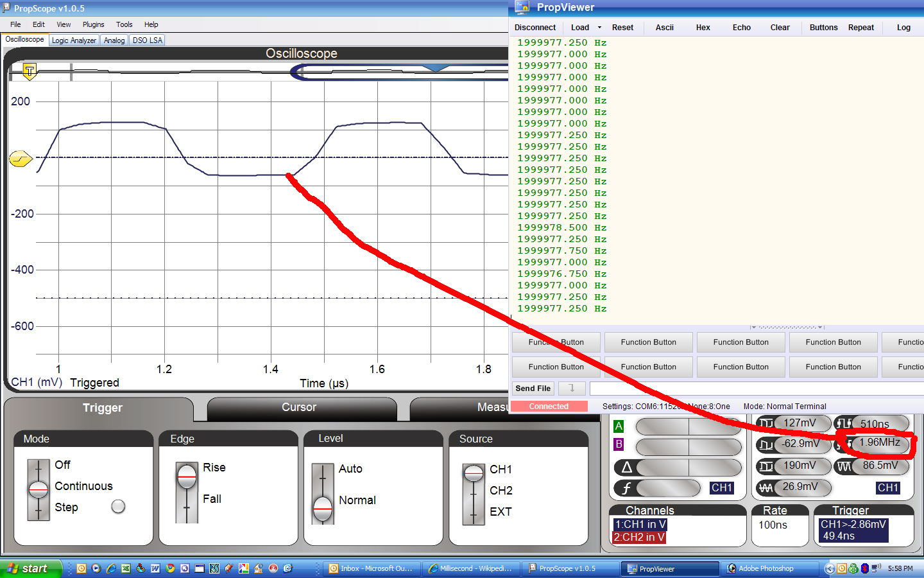Viewport: 924px width, 578px height.
Task: Select the peak-to-peak voltage measurement icon
Action: click(x=766, y=466)
